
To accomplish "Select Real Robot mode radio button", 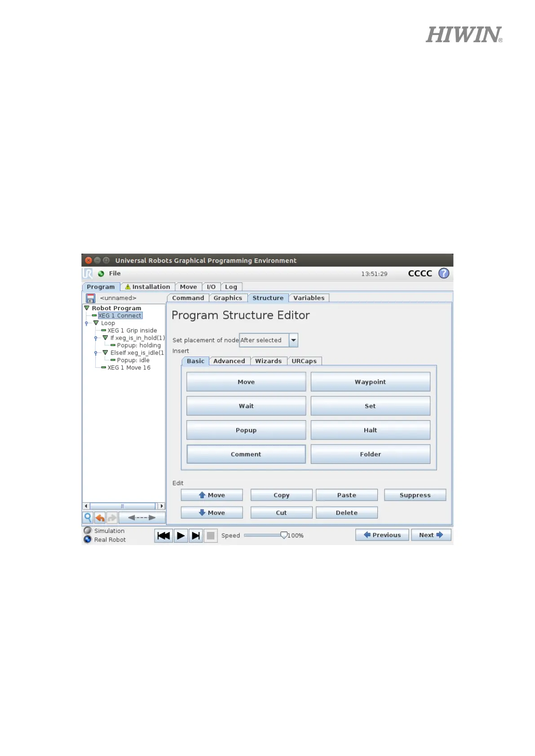I will tap(88, 540).
